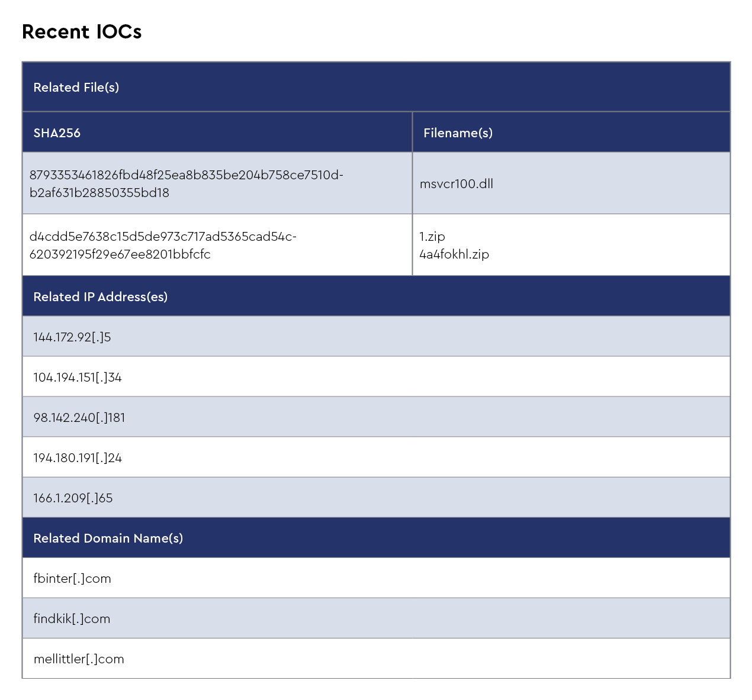Click the hash line b2af631b28850355bd18
The width and height of the screenshot is (752, 700).
tap(99, 193)
